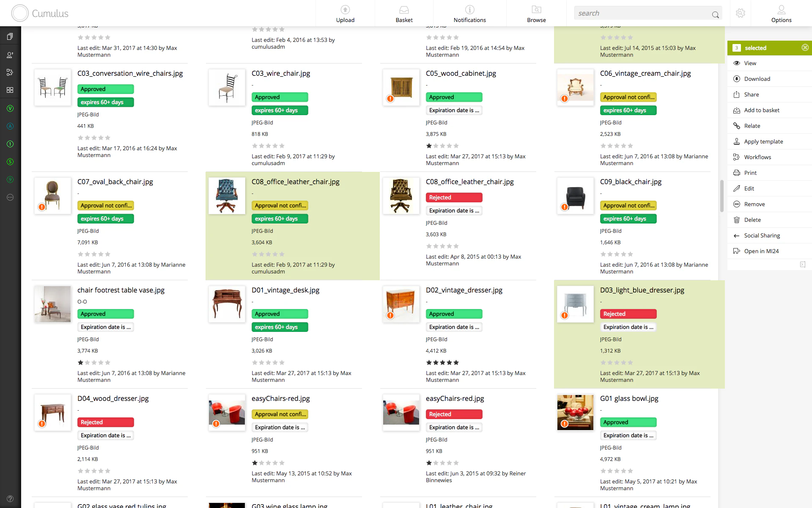The height and width of the screenshot is (508, 812).
Task: Open the Upload panel
Action: (345, 14)
